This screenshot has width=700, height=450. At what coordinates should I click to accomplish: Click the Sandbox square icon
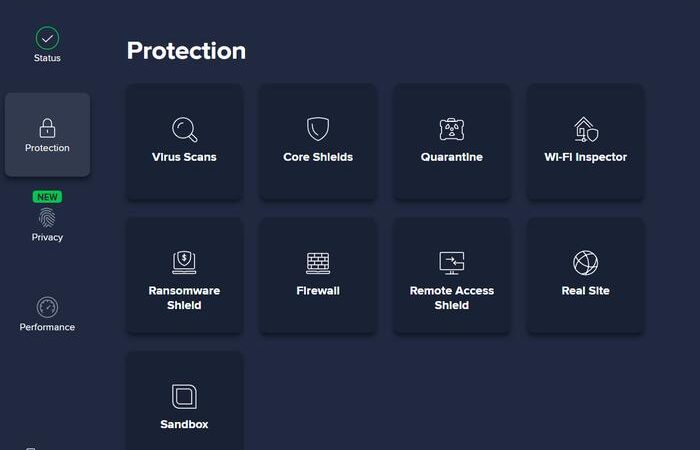(184, 396)
